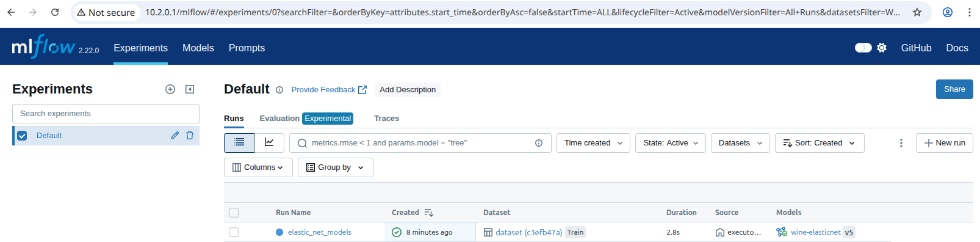Click the search filter help info icon
The image size is (980, 242).
coord(539,143)
